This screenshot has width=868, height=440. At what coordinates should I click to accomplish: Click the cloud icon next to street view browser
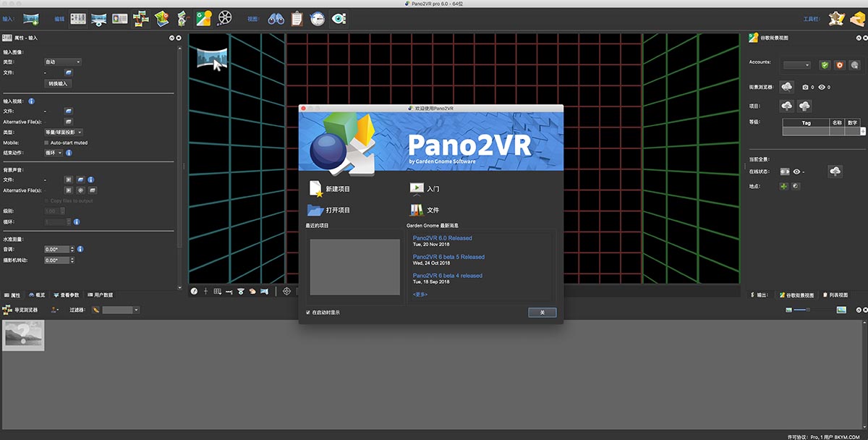(x=787, y=87)
